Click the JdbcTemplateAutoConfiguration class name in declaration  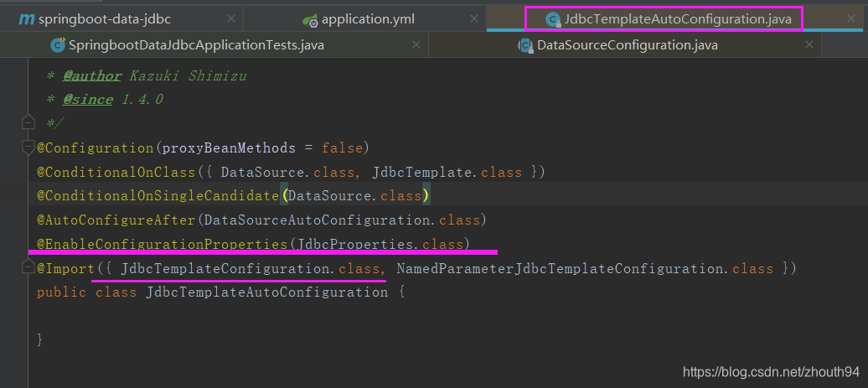[266, 292]
